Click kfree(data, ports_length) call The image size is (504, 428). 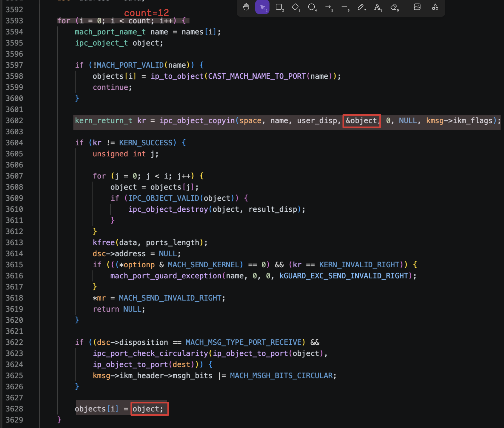click(150, 243)
